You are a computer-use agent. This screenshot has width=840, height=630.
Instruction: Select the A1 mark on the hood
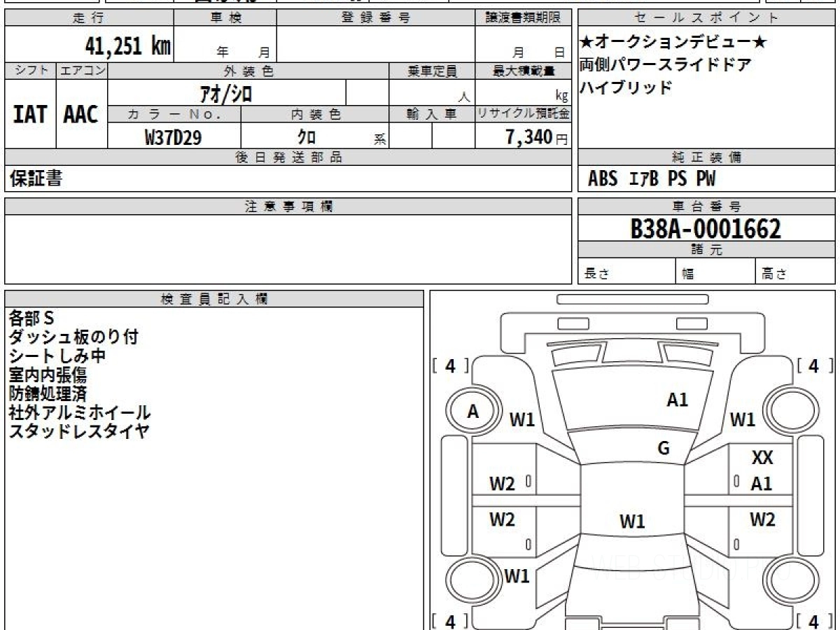tap(677, 400)
